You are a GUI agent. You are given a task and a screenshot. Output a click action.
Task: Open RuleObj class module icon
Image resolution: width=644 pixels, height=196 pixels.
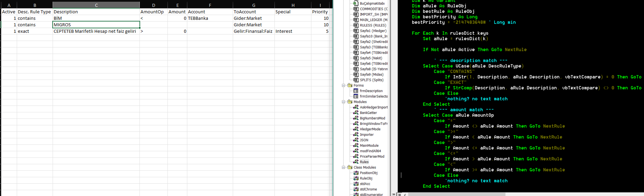click(356, 178)
